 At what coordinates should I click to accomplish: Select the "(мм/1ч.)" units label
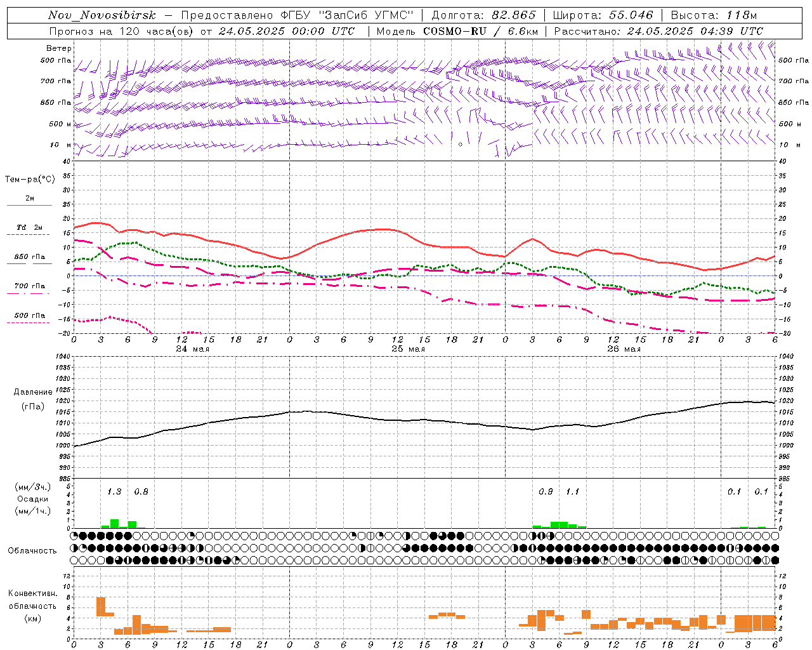click(33, 511)
